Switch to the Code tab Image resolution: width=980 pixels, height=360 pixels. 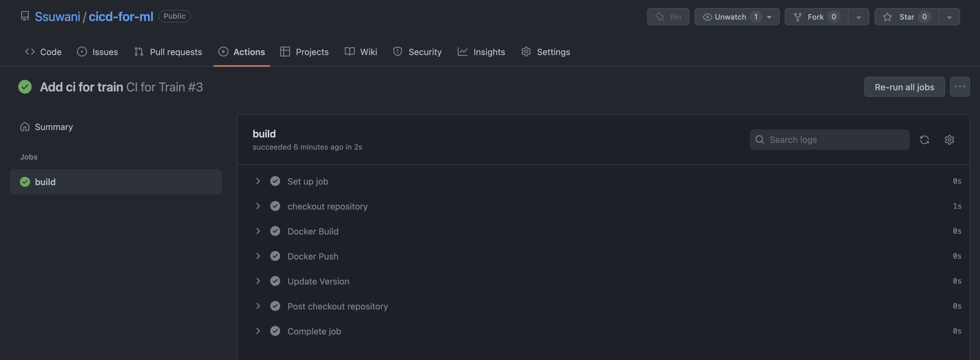pyautogui.click(x=43, y=52)
